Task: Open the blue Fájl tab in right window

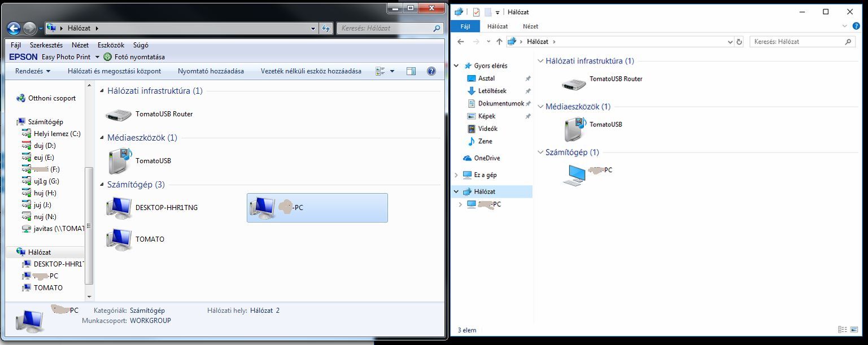Action: (x=465, y=26)
